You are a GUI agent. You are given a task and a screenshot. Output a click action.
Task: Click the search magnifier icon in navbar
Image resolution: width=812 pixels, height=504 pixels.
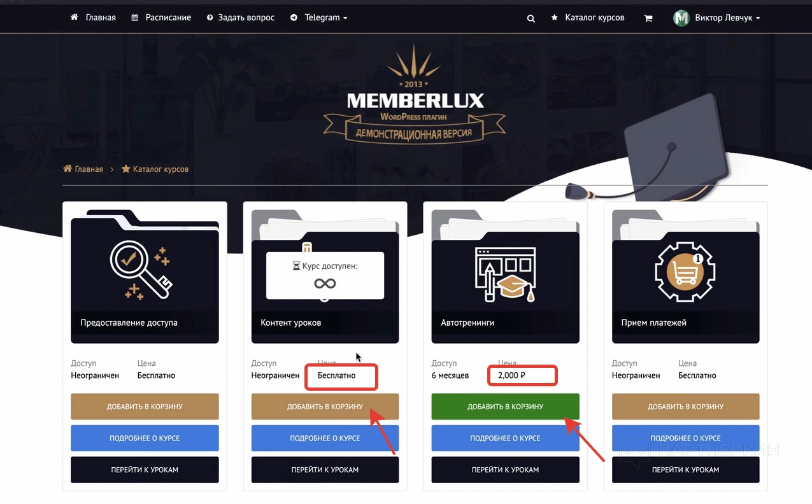[531, 18]
